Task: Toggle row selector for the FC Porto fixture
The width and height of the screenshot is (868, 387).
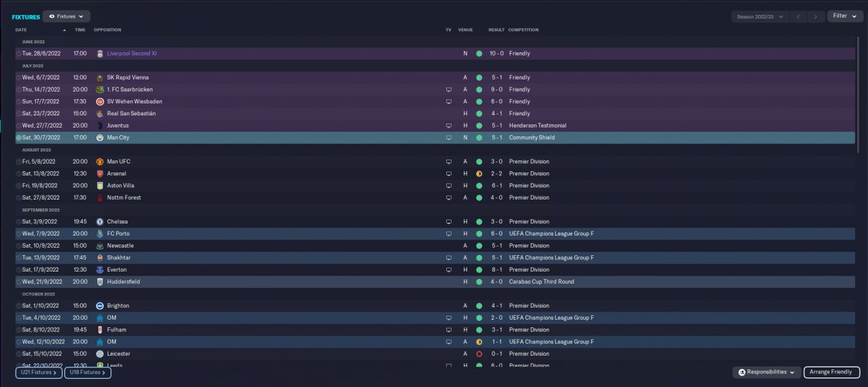Action: click(18, 234)
